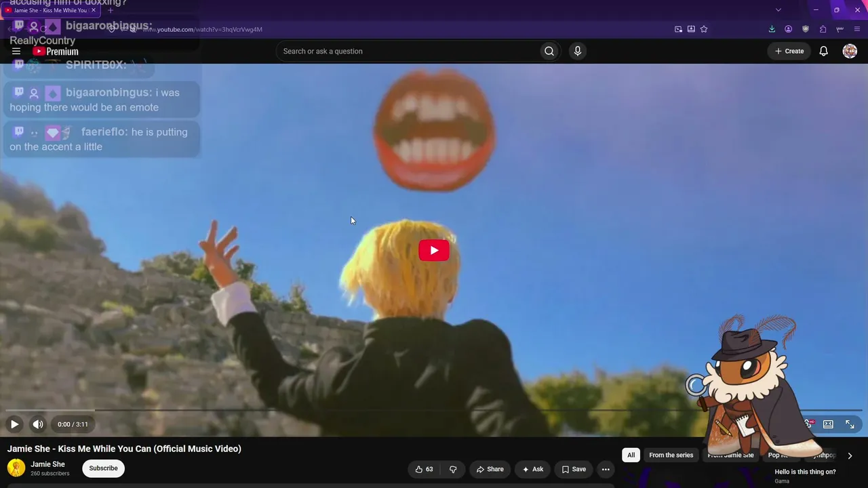Select the From Jamie She chip
868x488 pixels.
(x=730, y=455)
